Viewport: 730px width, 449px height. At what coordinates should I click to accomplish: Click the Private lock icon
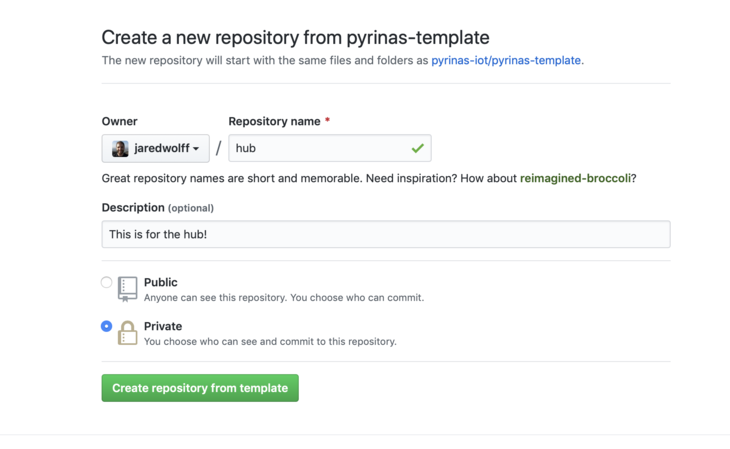[127, 333]
